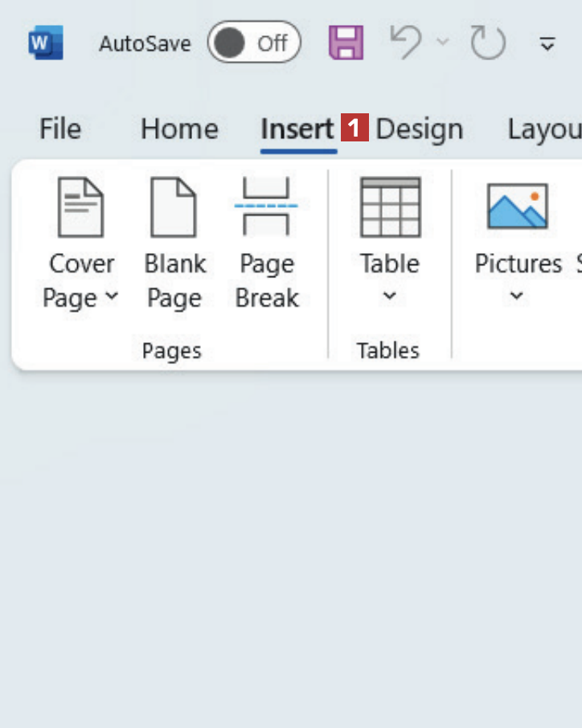Image resolution: width=582 pixels, height=728 pixels.
Task: Click the Redo circular arrow icon
Action: [488, 43]
